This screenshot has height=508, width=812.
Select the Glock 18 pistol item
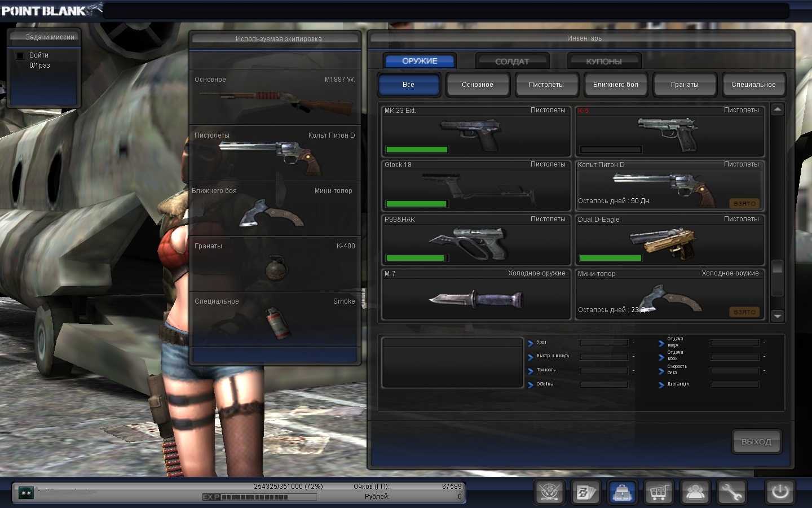(476, 186)
